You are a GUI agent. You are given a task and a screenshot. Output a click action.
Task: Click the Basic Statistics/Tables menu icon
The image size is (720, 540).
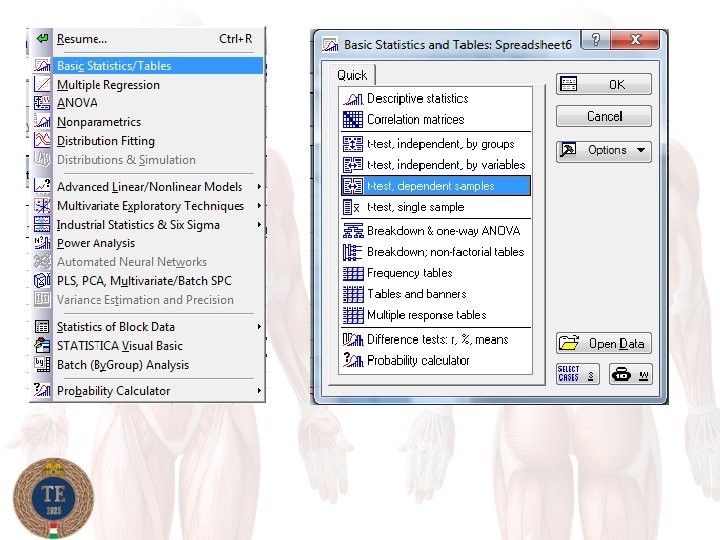click(x=42, y=66)
